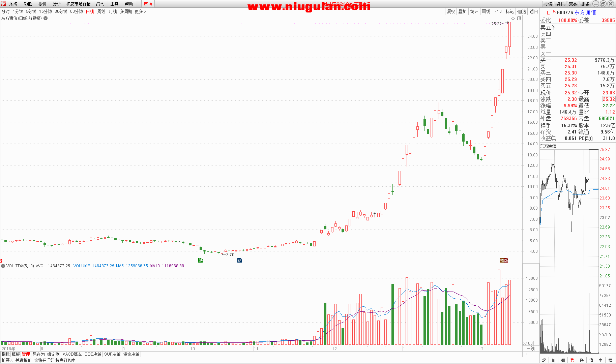This screenshot has width=616, height=364.
Task: Click the red L icon beside the stock code
Action: (548, 13)
